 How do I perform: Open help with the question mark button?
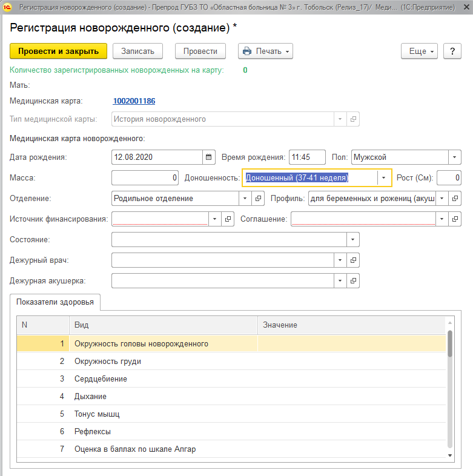coord(452,51)
